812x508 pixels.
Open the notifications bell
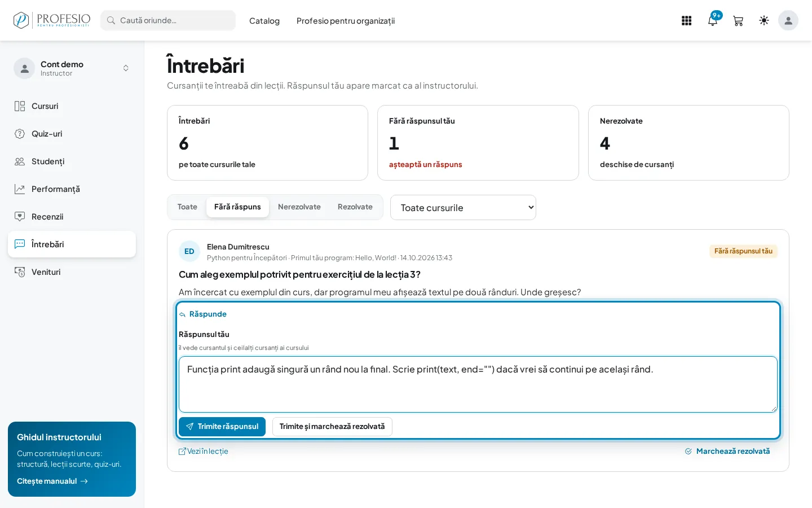click(x=713, y=20)
